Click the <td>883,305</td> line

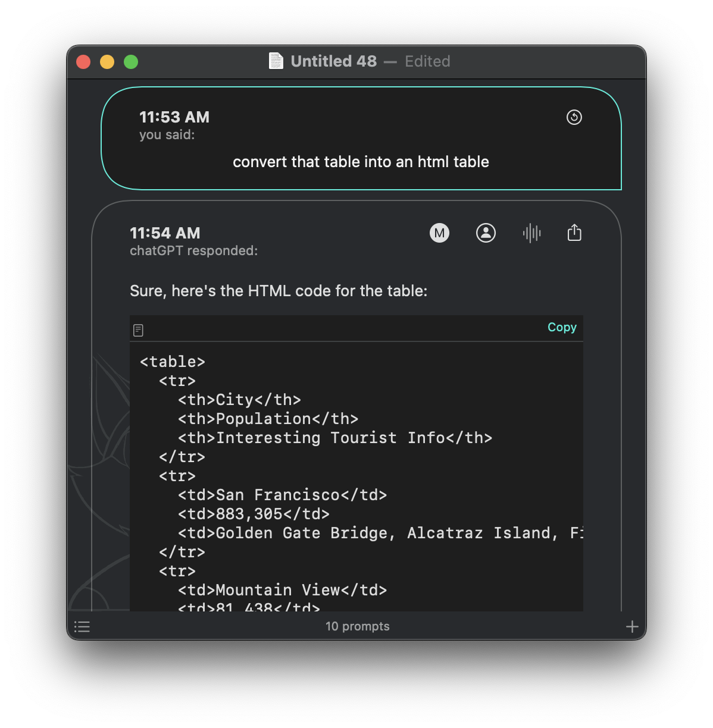(x=254, y=514)
